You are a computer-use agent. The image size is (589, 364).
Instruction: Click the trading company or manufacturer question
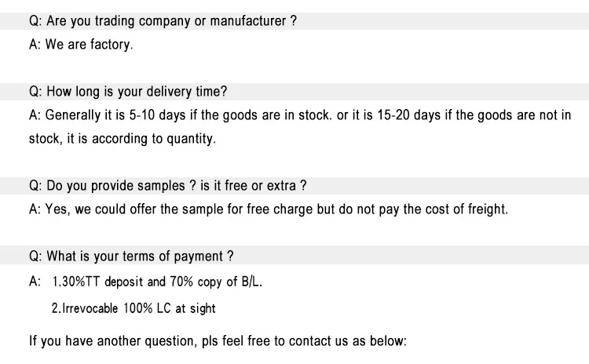[x=163, y=21]
